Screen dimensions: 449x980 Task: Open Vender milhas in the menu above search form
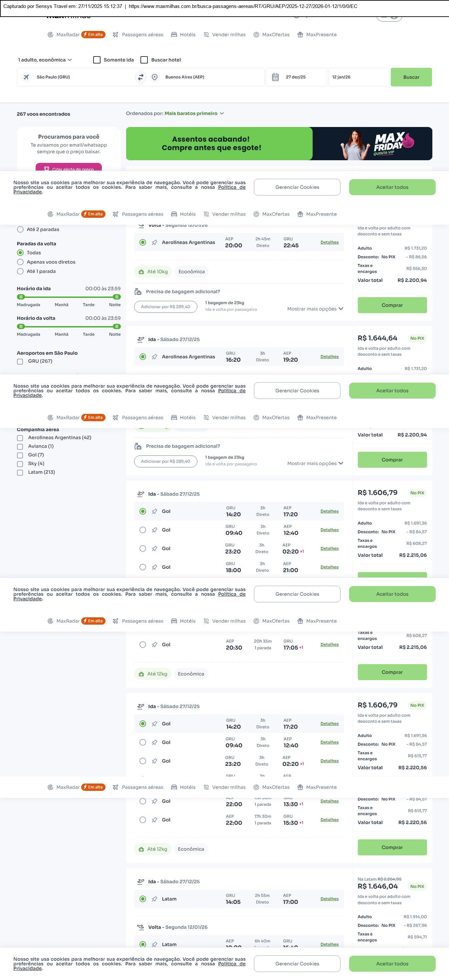[x=224, y=35]
